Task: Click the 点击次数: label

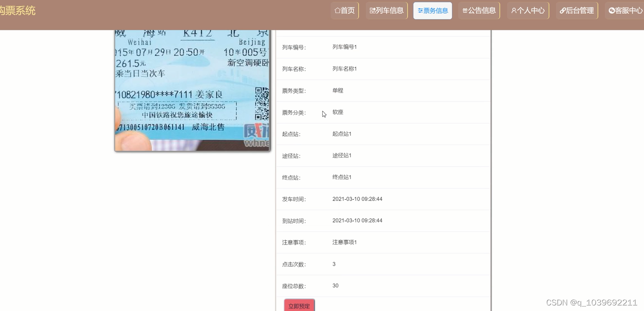Action: coord(294,264)
